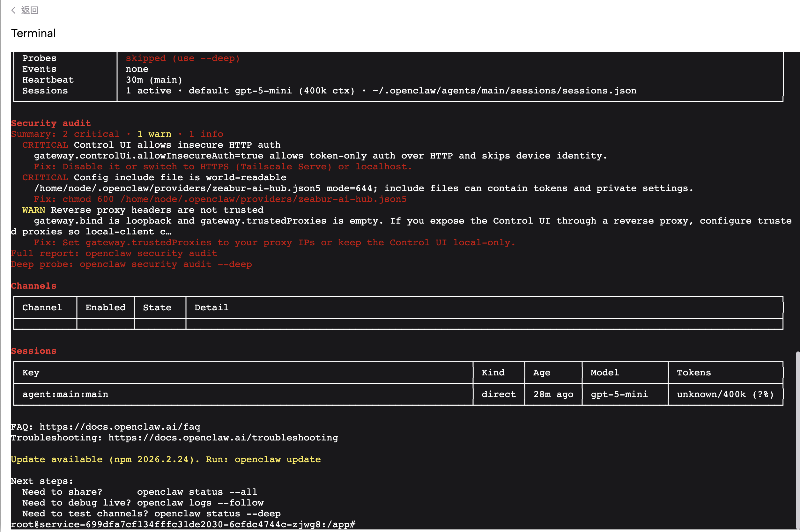Screen dimensions: 800x532
Task: Click the root@service shell prompt line
Action: point(183,524)
